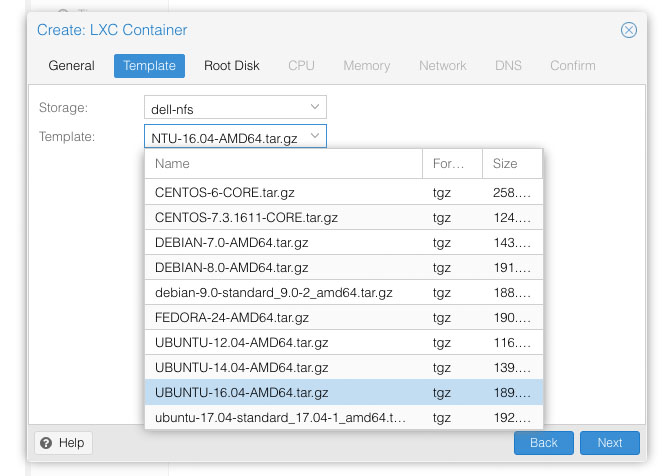This screenshot has height=476, width=662.
Task: Sort list by Name column header
Action: click(283, 163)
